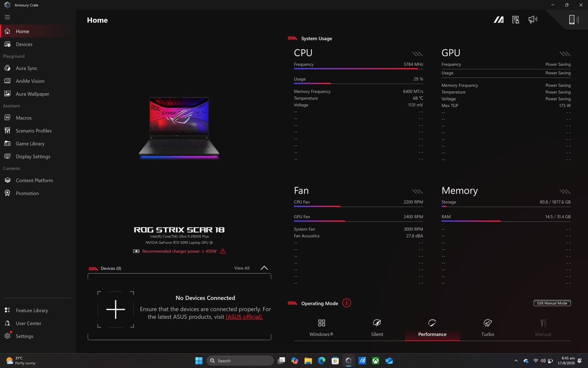Viewport: 588px width, 368px height.
Task: Click the plus button to add a device
Action: click(116, 309)
